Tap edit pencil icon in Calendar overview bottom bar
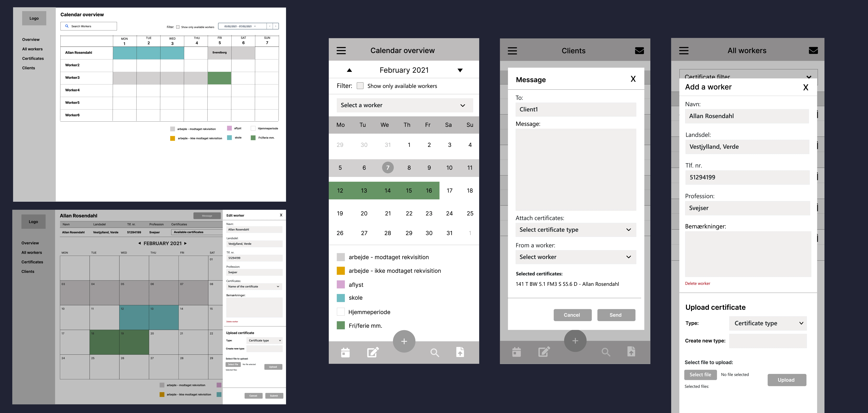This screenshot has width=868, height=413. click(x=373, y=352)
